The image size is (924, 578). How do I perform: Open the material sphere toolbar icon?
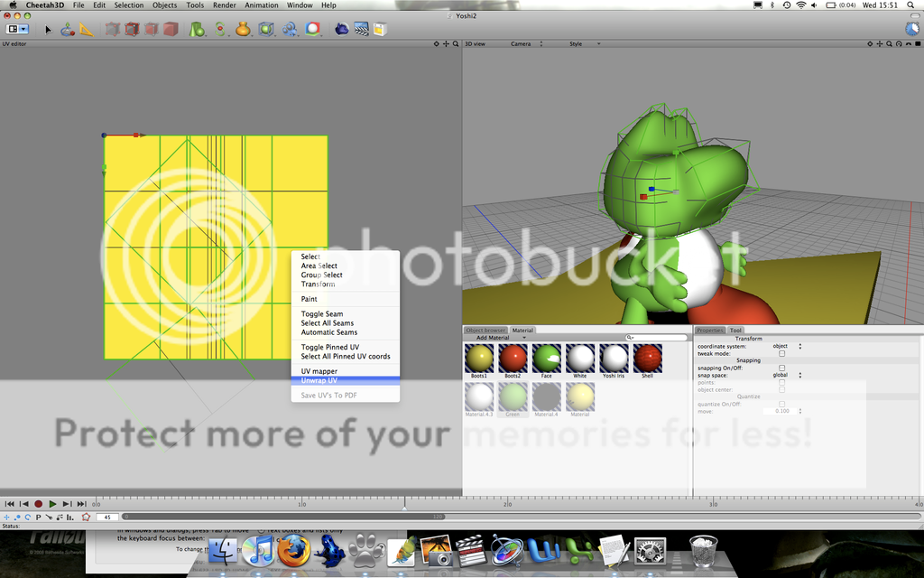[312, 29]
